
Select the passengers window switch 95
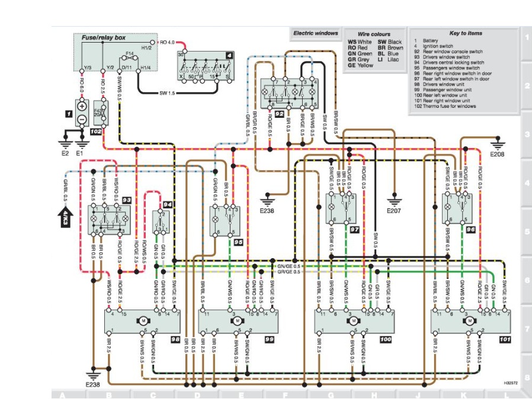pyautogui.click(x=227, y=218)
